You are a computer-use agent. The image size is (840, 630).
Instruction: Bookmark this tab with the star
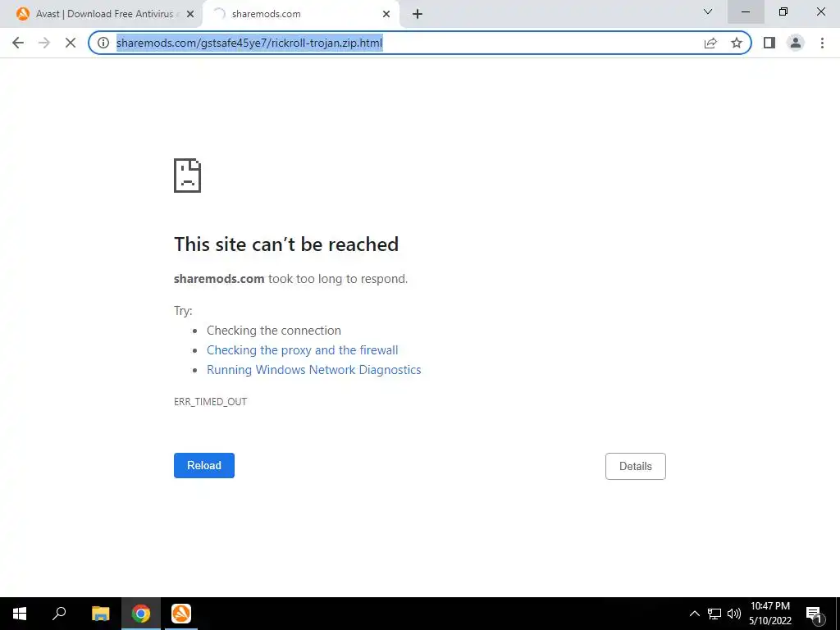[737, 43]
